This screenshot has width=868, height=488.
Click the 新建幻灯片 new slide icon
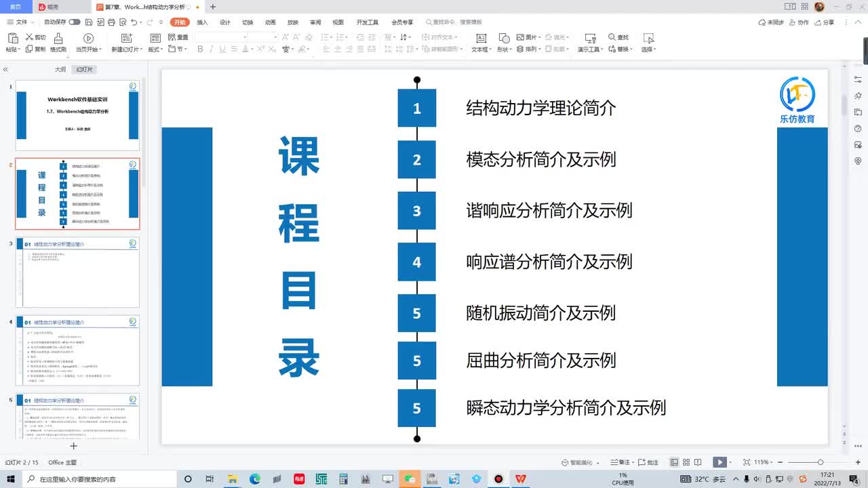coord(126,38)
